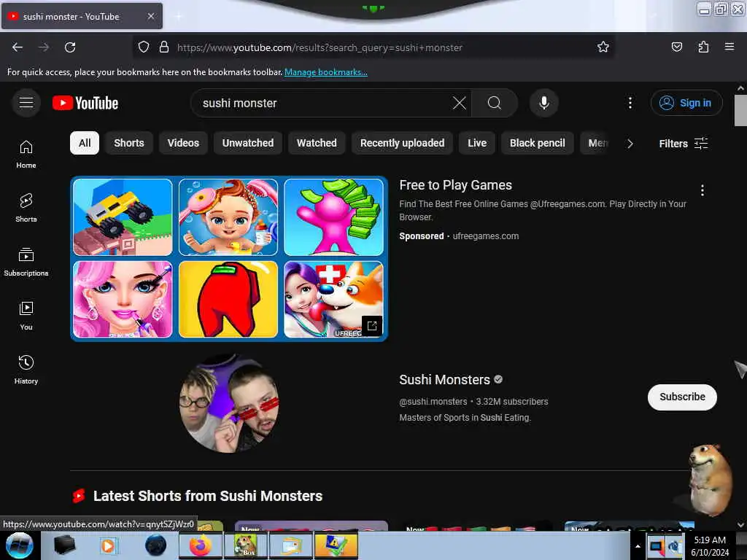Open the shield tracking protection icon

(144, 47)
